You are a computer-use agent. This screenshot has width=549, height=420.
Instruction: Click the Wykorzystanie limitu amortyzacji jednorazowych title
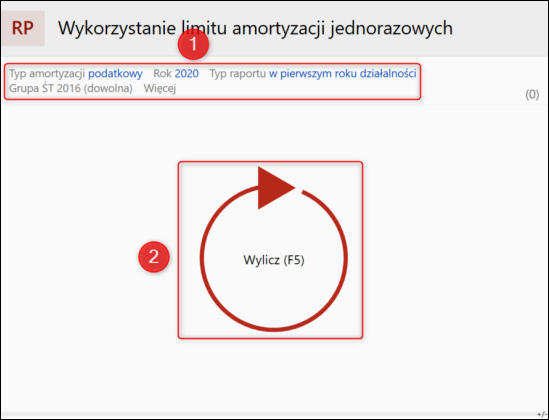point(255,28)
